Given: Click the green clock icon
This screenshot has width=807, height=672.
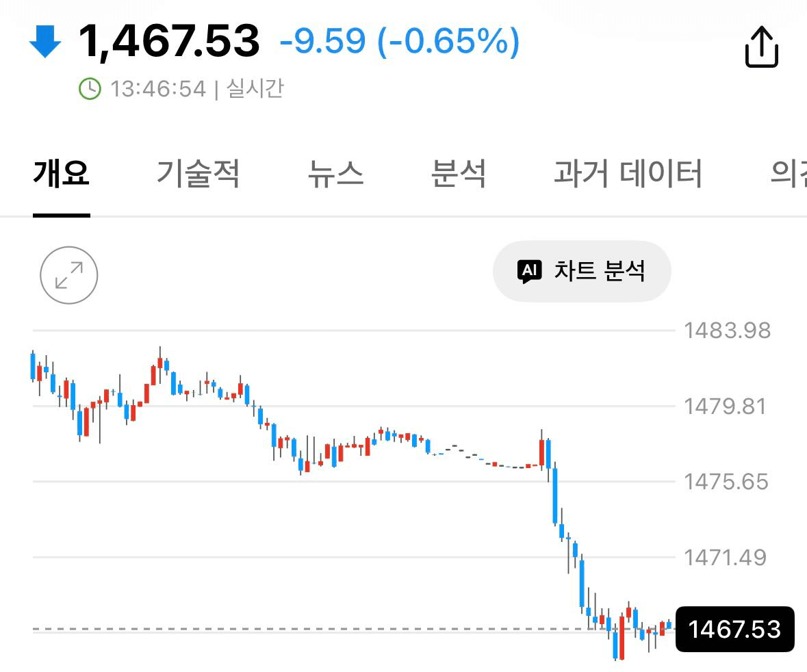Looking at the screenshot, I should (90, 89).
